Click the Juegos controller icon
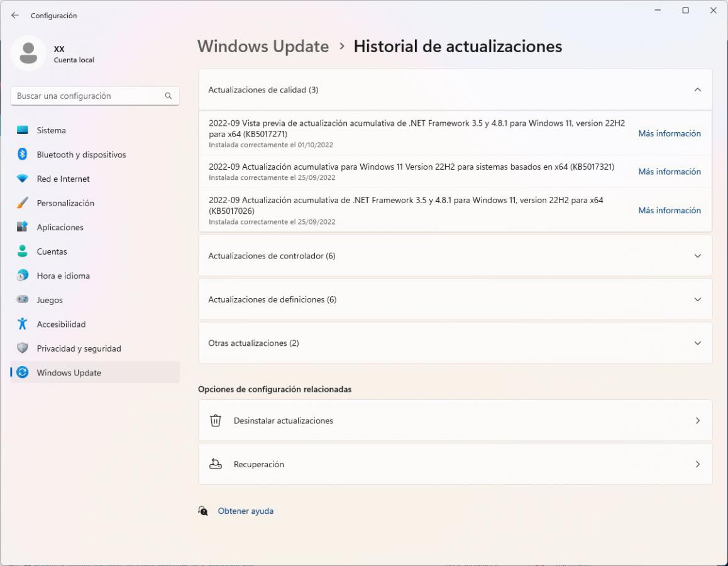This screenshot has height=566, width=728. point(23,300)
